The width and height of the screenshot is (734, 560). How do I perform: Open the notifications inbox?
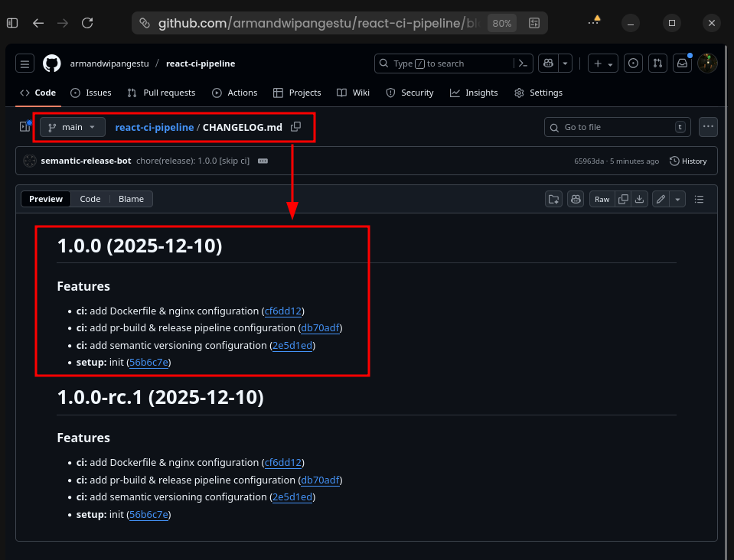point(682,63)
